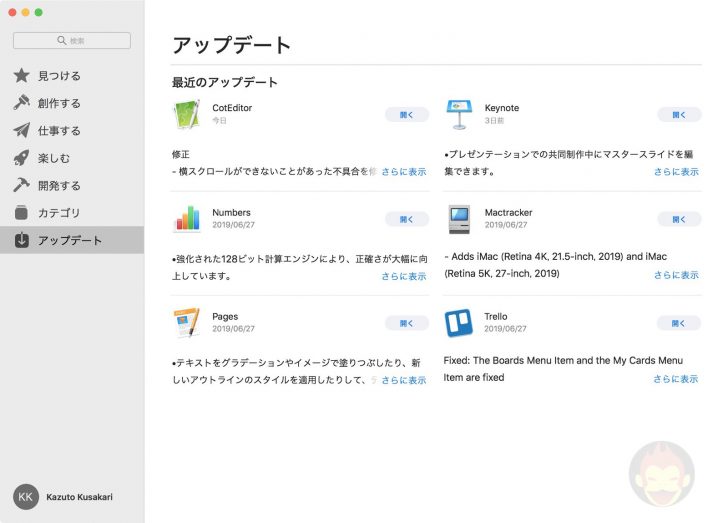
Task: Open Pages with its 開く button
Action: [x=407, y=323]
